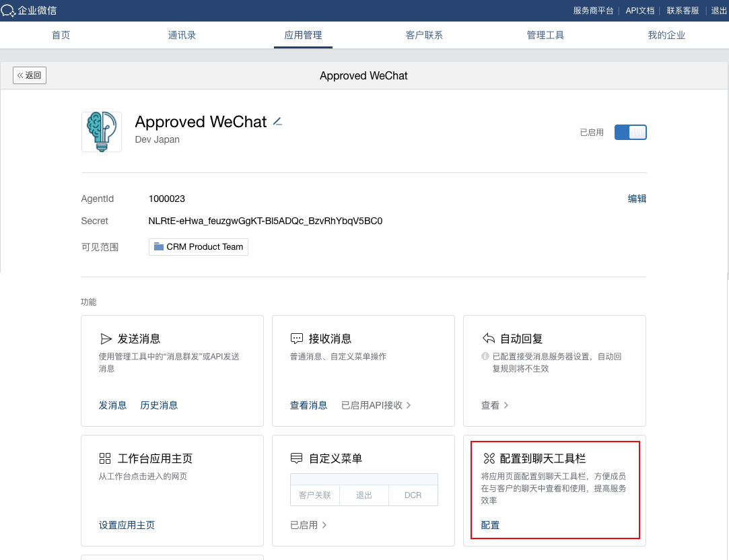Click the 接收消息 chat bubble icon
The height and width of the screenshot is (560, 729).
pos(297,339)
